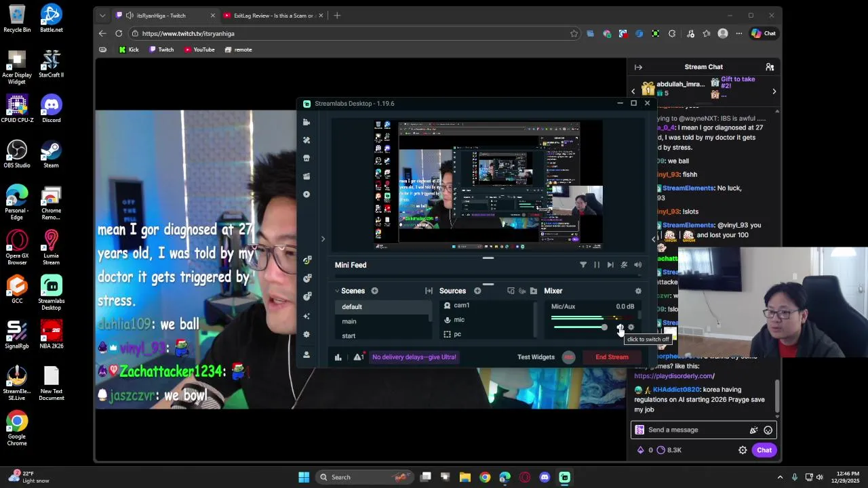
Task: Show hidden system tray icons
Action: tap(780, 477)
